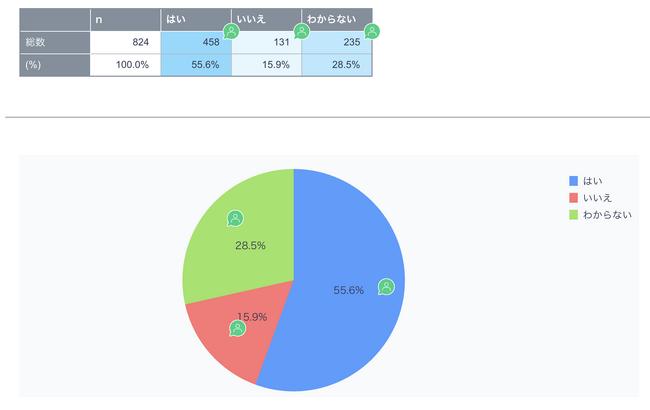Open comment icon on green pie slice

[235, 218]
